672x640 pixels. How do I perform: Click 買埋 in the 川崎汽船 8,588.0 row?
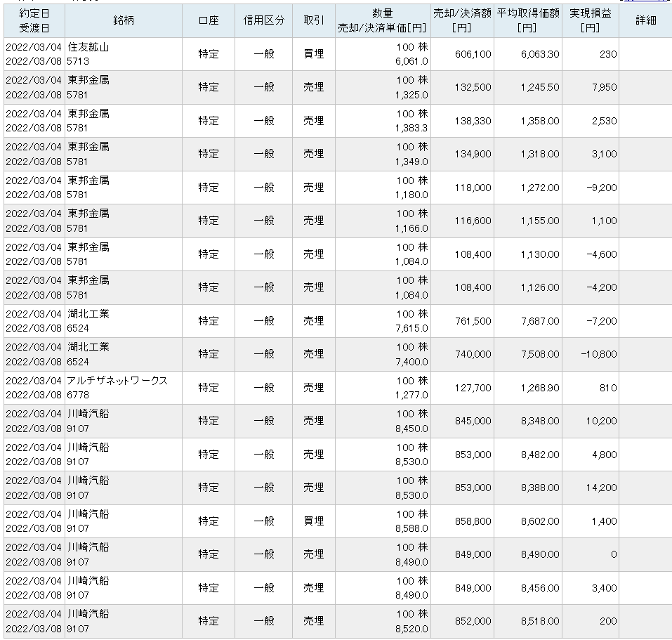pyautogui.click(x=314, y=521)
